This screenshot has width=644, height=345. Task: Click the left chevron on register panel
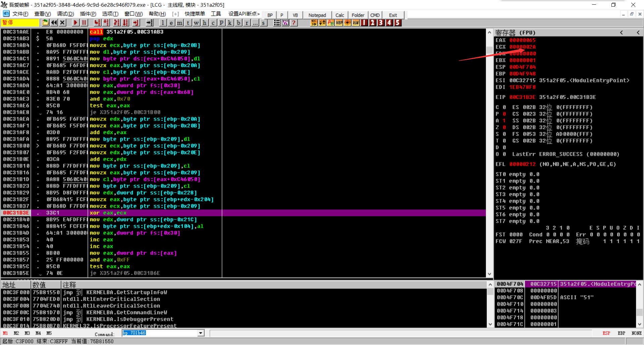622,32
